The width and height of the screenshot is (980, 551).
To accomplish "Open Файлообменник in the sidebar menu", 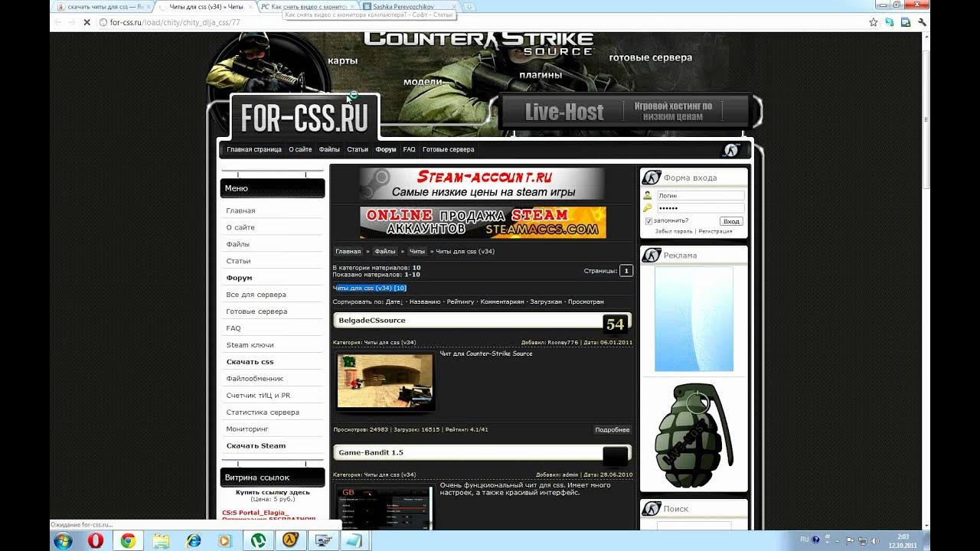I will (255, 379).
